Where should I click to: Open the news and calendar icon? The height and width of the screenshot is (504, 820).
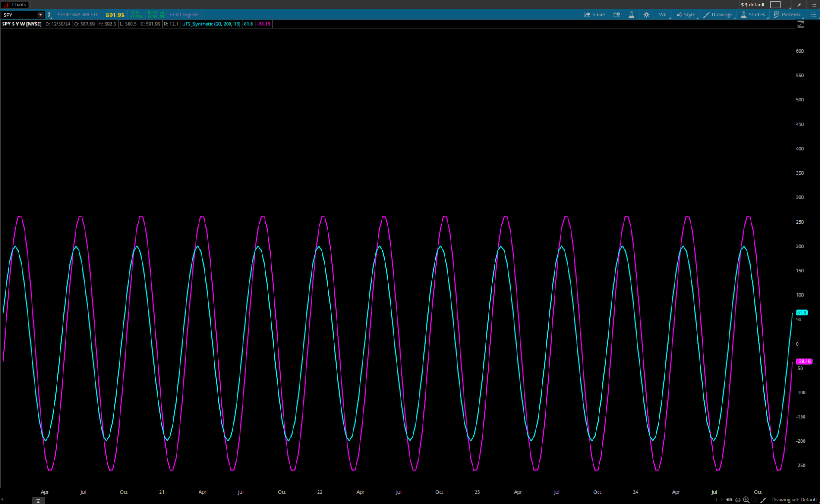click(617, 15)
